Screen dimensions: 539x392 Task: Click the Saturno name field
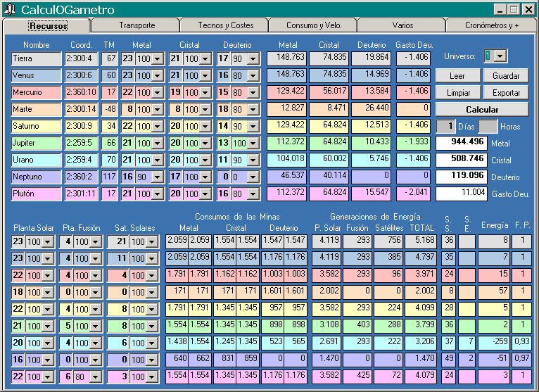(36, 126)
